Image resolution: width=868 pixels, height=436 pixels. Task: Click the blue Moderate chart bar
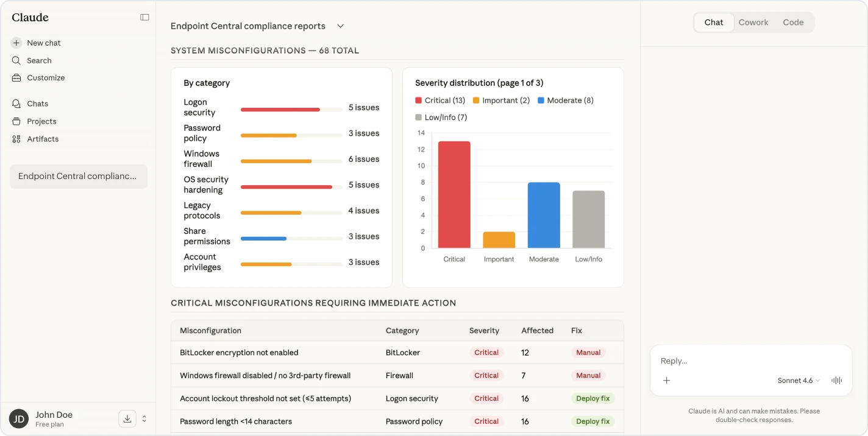tap(544, 215)
